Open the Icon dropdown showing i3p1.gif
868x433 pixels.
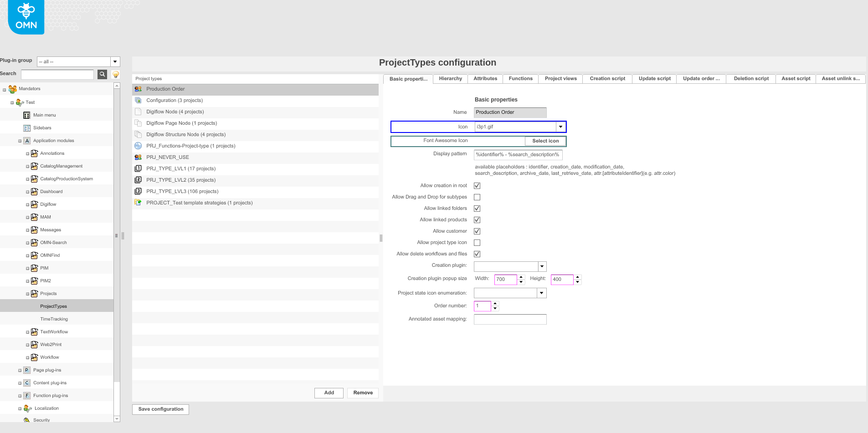tap(560, 126)
